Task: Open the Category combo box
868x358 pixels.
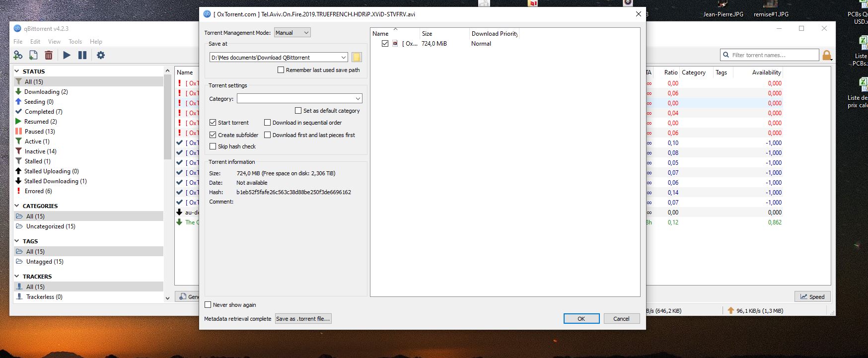Action: [299, 98]
